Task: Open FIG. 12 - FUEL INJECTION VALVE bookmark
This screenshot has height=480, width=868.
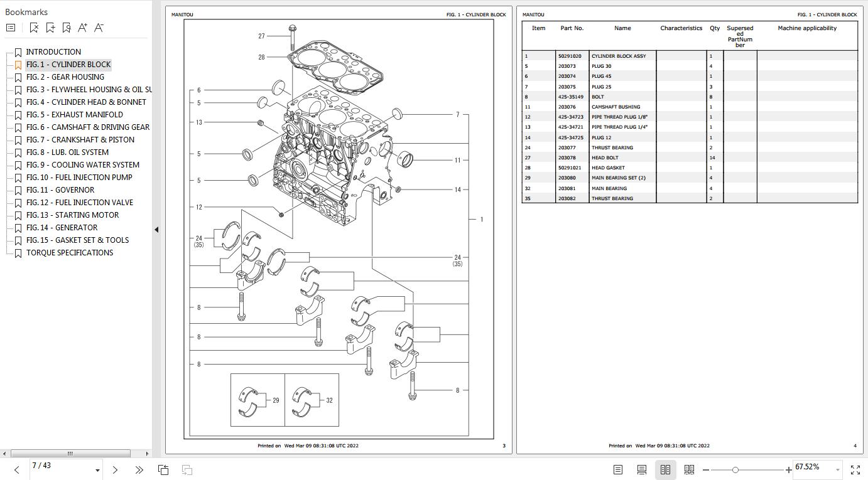Action: point(80,203)
